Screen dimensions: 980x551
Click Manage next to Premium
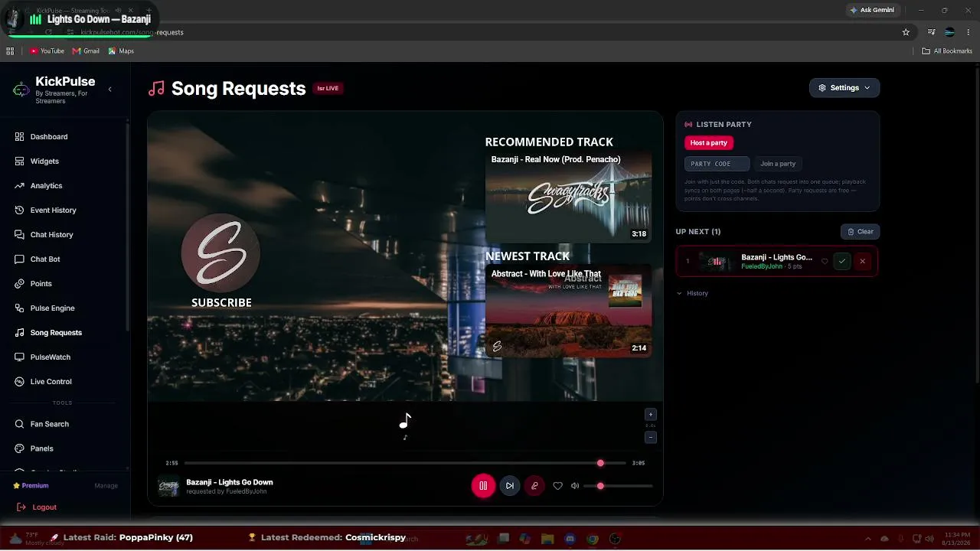pos(106,486)
